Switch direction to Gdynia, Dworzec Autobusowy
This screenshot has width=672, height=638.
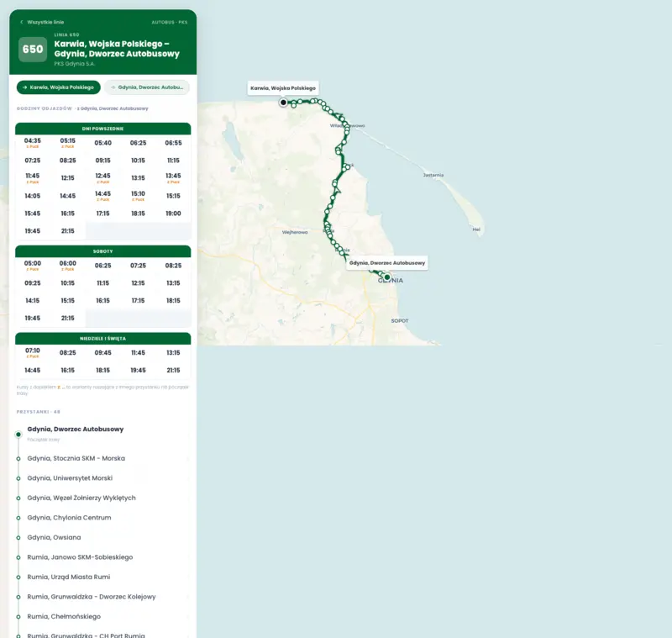[146, 87]
